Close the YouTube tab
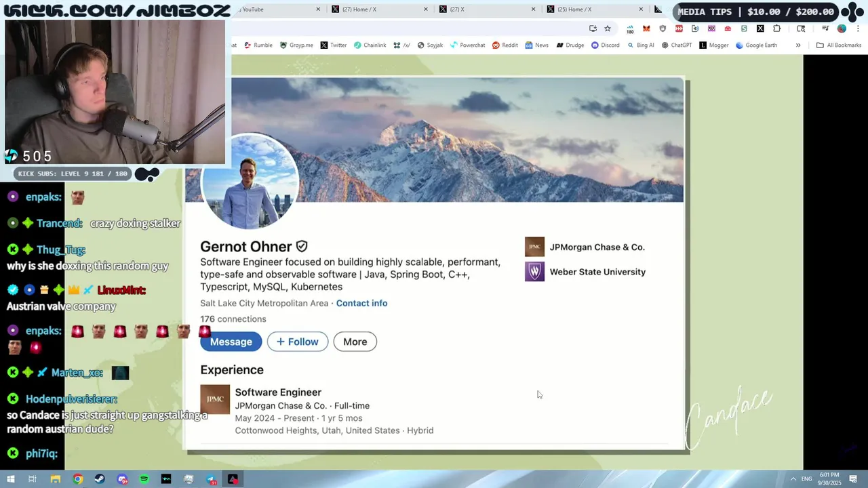Viewport: 868px width, 488px height. coord(319,9)
